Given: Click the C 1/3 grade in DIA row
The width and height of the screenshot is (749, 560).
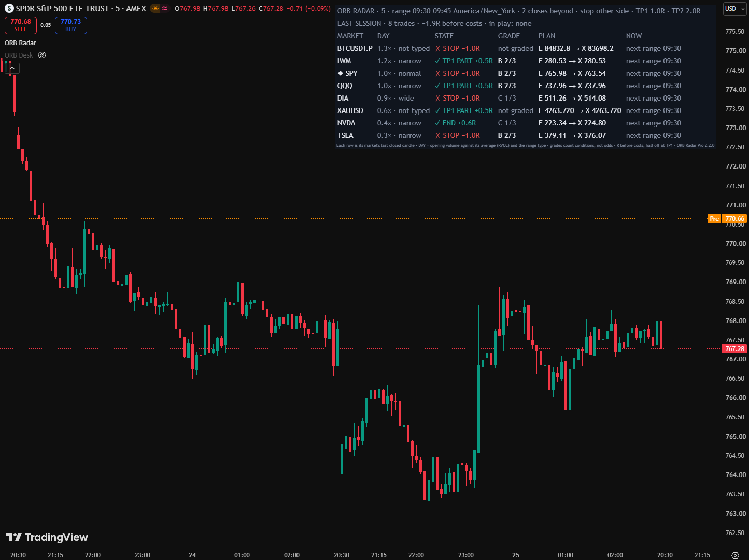Looking at the screenshot, I should (x=507, y=98).
